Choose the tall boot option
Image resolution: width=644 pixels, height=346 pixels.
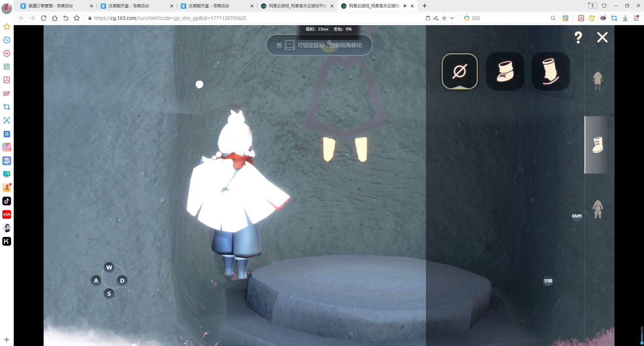550,71
